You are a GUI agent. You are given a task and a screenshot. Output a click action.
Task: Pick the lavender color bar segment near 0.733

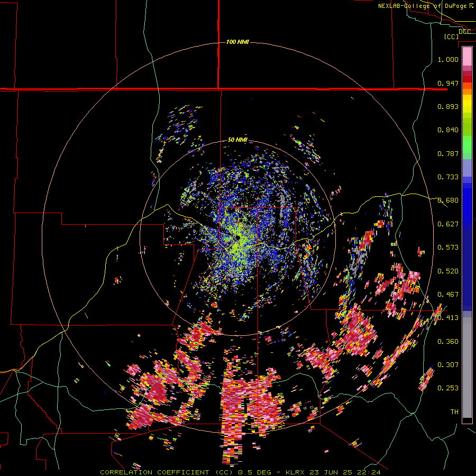(x=467, y=168)
